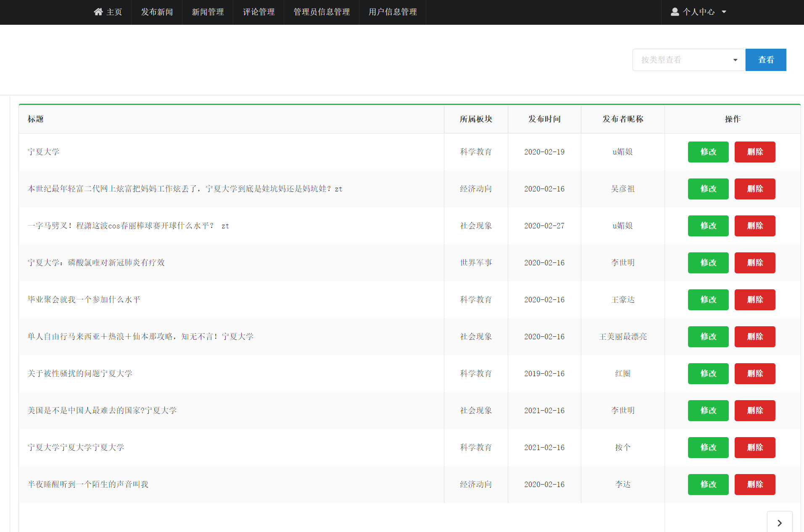Click 删除 for the 李达 row
Screen dimensions: 804x532
pos(755,485)
